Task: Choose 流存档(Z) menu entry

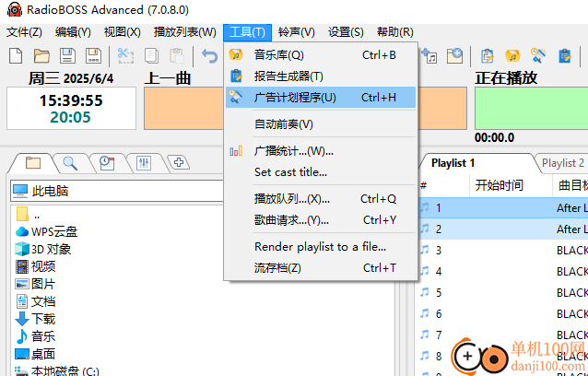Action: pyautogui.click(x=321, y=268)
